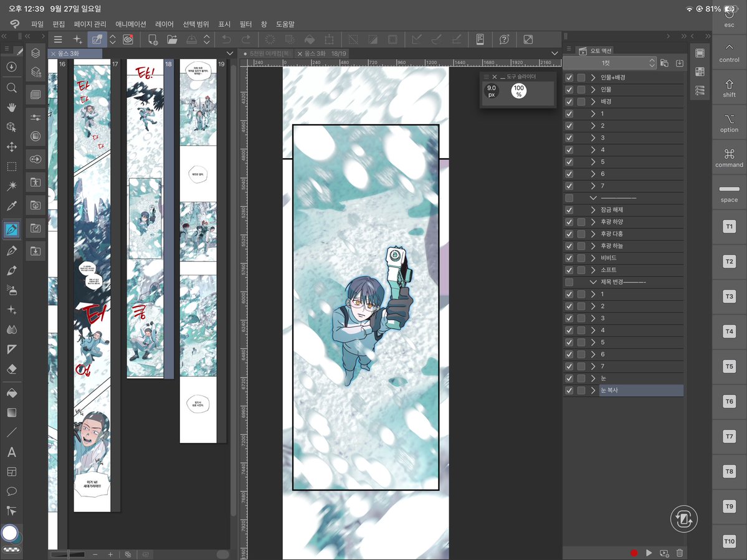Uncheck the checkmark for 잠금 해제 action

[569, 210]
